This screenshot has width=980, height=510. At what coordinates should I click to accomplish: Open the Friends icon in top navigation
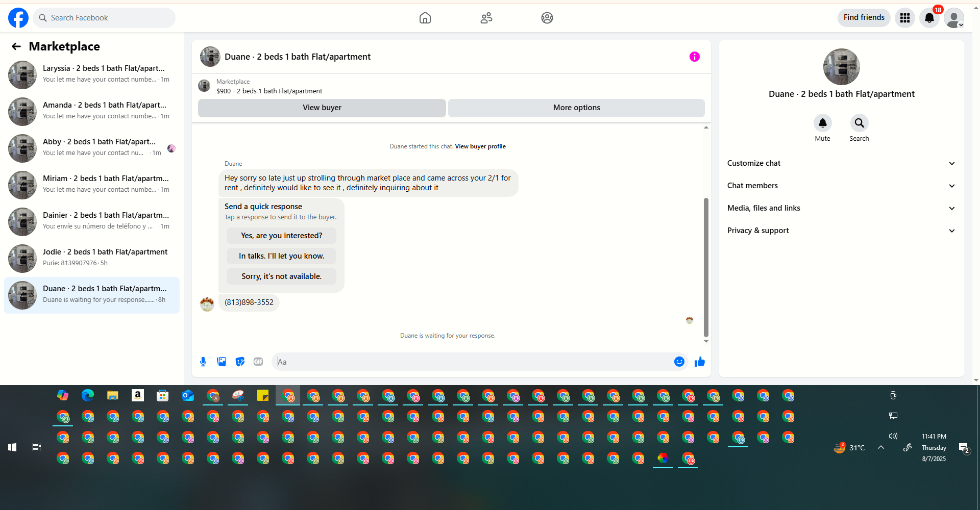486,18
